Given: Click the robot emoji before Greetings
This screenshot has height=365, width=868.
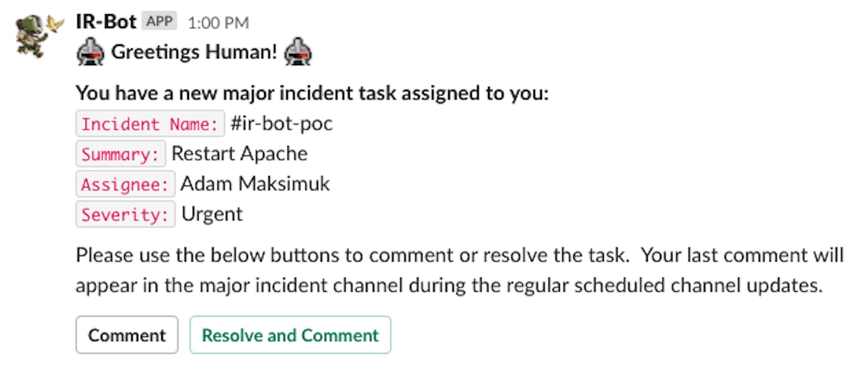Looking at the screenshot, I should pyautogui.click(x=91, y=53).
